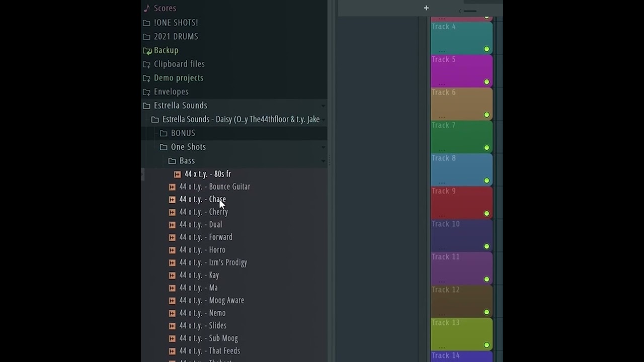This screenshot has height=362, width=644.
Task: Collapse the One Shots folder arrow
Action: 323,147
